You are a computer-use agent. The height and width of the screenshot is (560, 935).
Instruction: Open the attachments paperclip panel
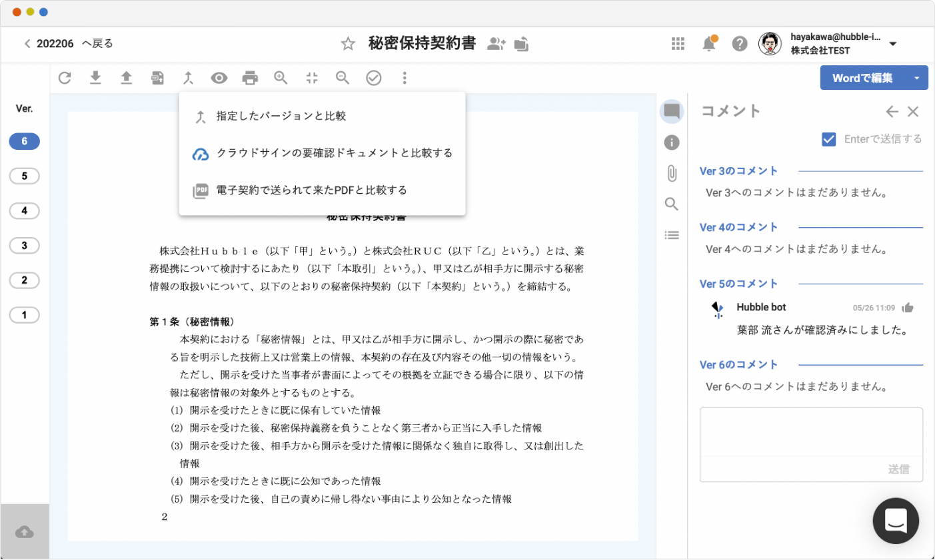[x=672, y=173]
